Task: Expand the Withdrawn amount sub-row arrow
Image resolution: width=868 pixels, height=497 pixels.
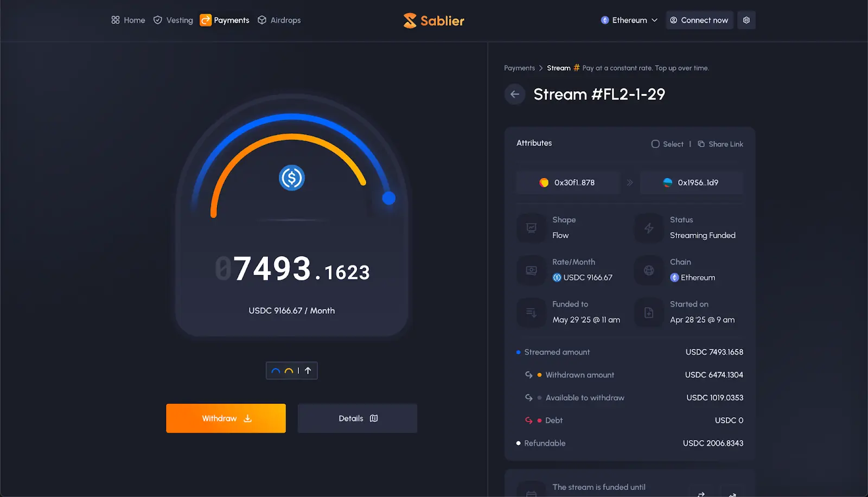Action: tap(529, 375)
